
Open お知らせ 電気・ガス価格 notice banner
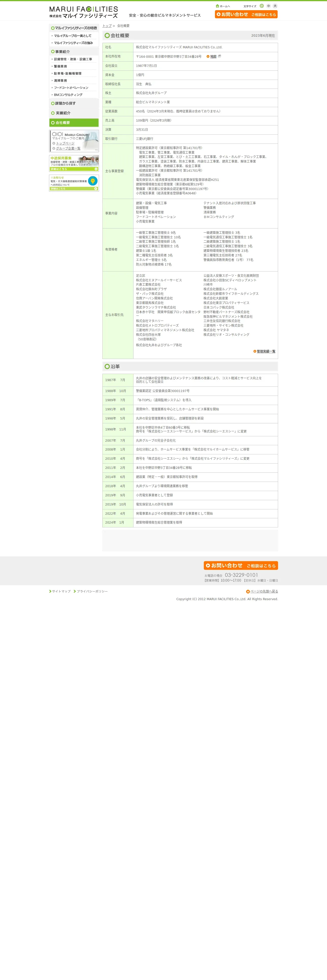point(74,183)
